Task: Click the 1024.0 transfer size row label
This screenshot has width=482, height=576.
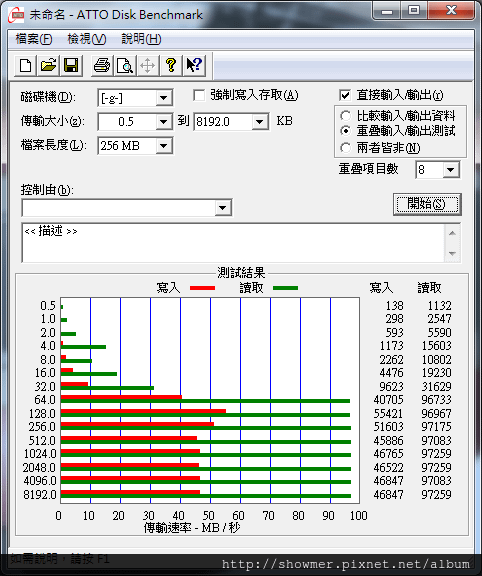Action: (x=40, y=454)
